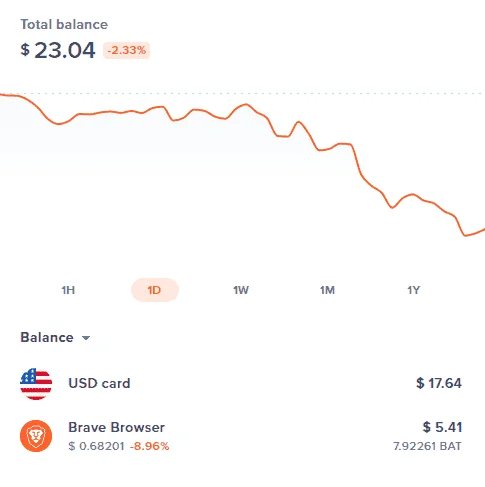
Task: Open the USD card row
Action: 241,383
